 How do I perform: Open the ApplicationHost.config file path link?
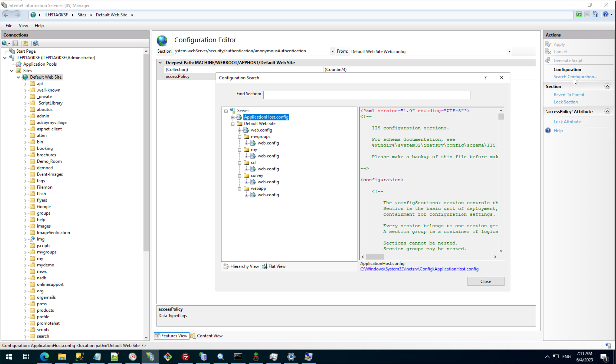[419, 269]
